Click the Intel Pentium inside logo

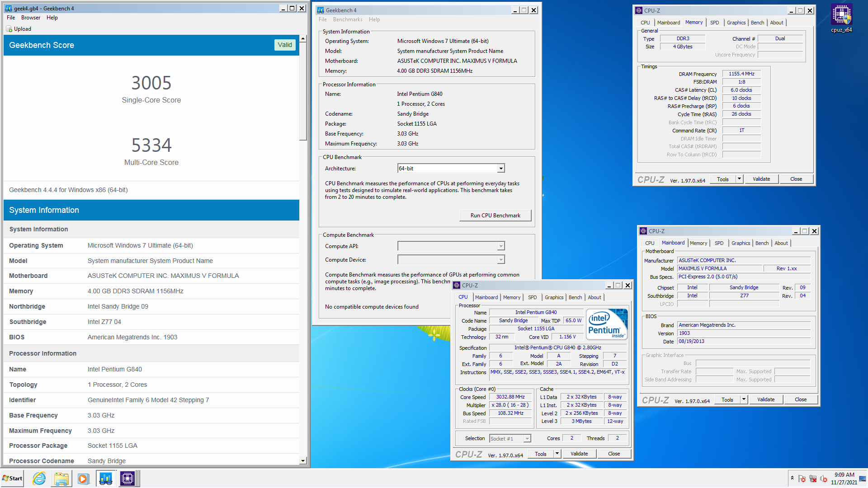point(607,324)
